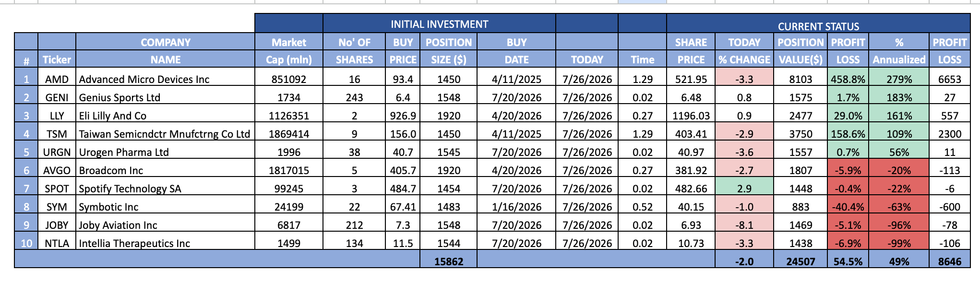Select the INITIAL INVESTMENT header cell
This screenshot has height=283, width=980.
pos(439,24)
